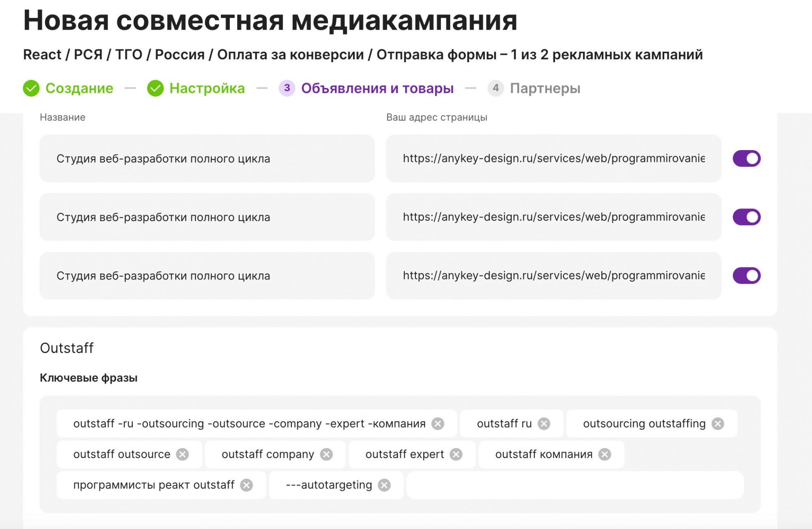This screenshot has height=529, width=812.
Task: Remove the 'outstaff ru' key phrase
Action: point(544,424)
